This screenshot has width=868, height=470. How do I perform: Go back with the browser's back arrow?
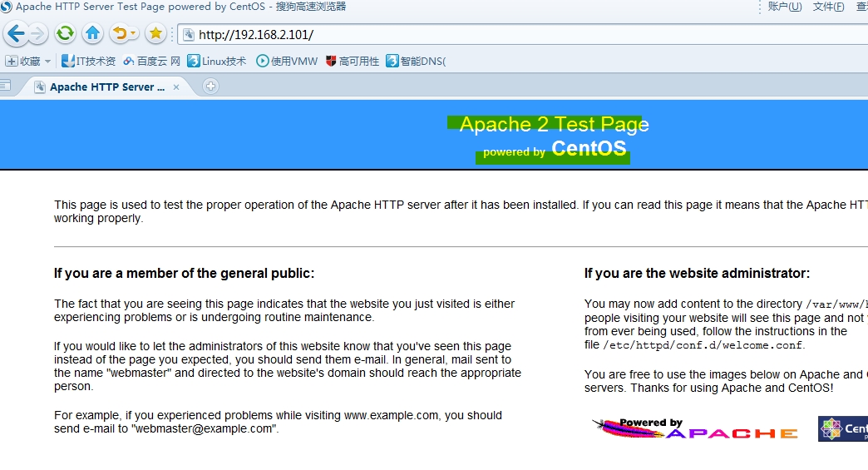point(16,34)
